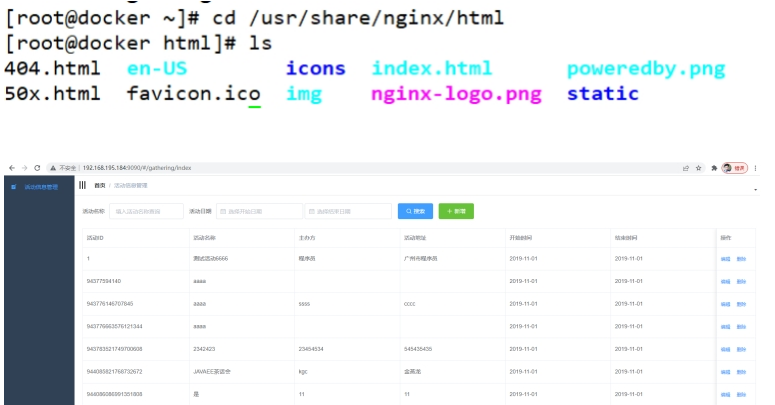Viewport: 775px width, 405px height.
Task: Click the calendar icon in start date field
Action: coord(223,211)
